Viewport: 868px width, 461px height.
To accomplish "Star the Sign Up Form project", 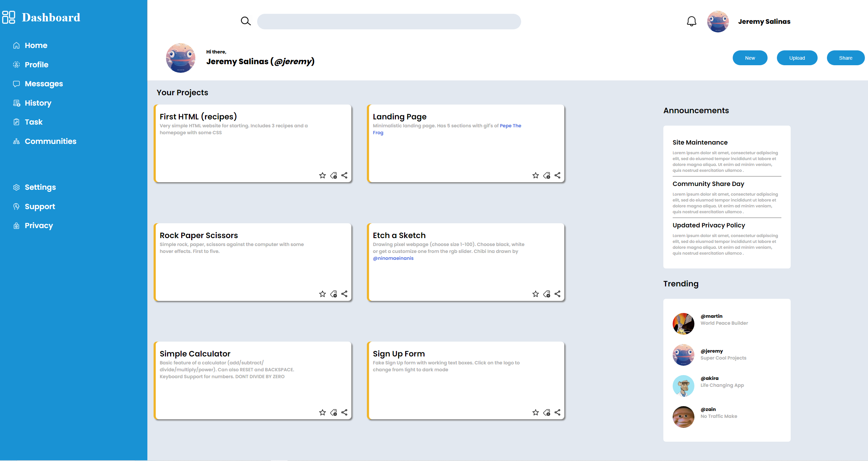I will pyautogui.click(x=535, y=412).
